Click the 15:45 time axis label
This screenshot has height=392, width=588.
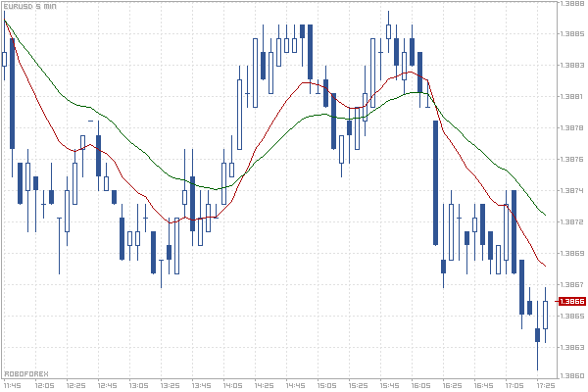coord(389,385)
